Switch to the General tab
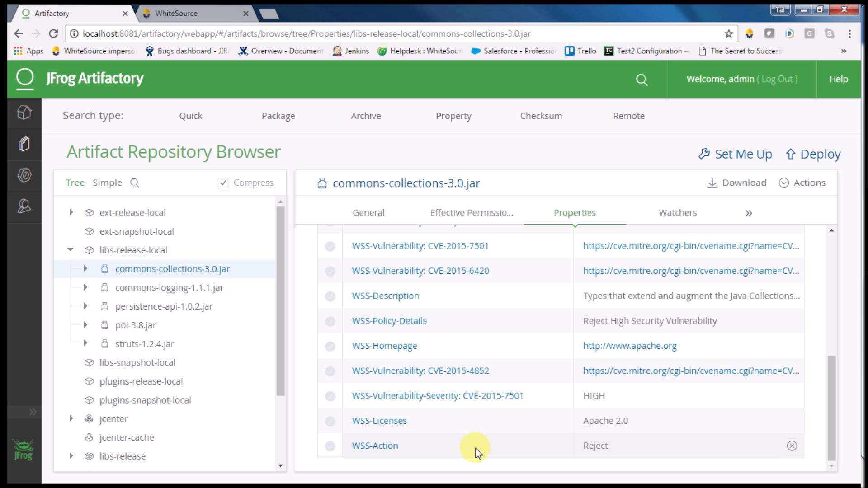 (x=368, y=212)
